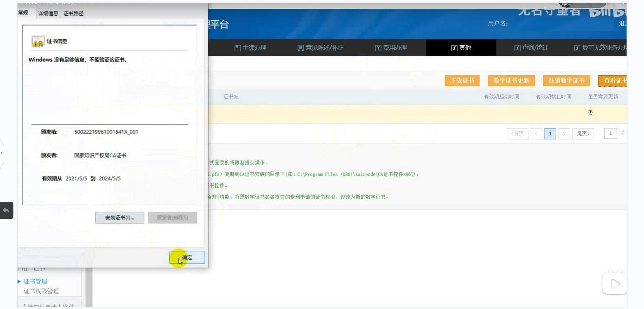644x309 pixels.
Task: Select the 常规 tab
Action: point(23,13)
